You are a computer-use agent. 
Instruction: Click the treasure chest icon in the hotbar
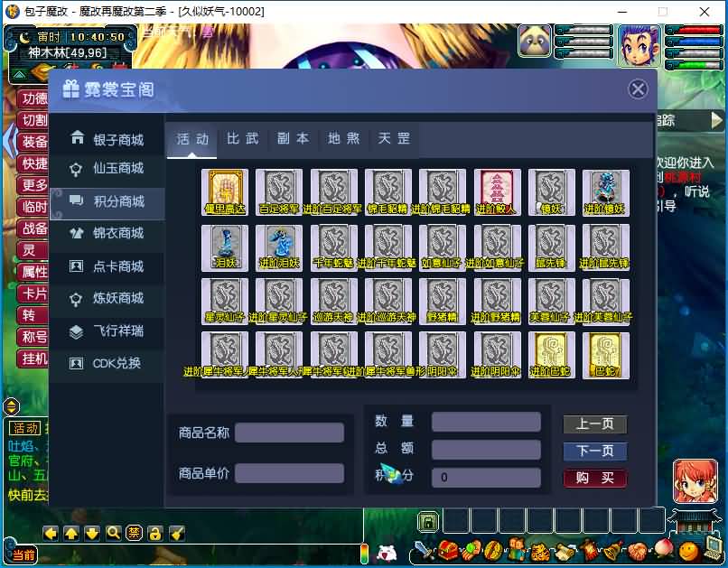click(x=445, y=549)
